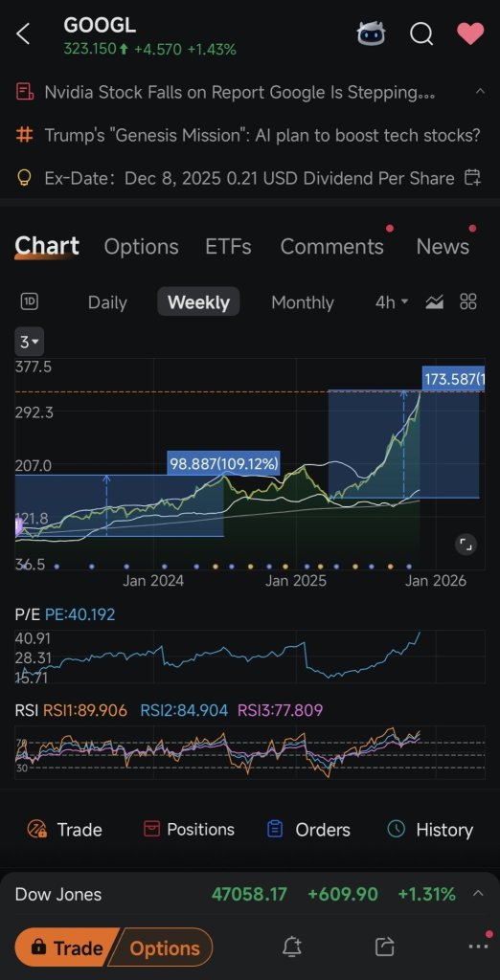Image resolution: width=500 pixels, height=980 pixels.
Task: Tap the RSI oscillator chart panel
Action: coord(250,752)
